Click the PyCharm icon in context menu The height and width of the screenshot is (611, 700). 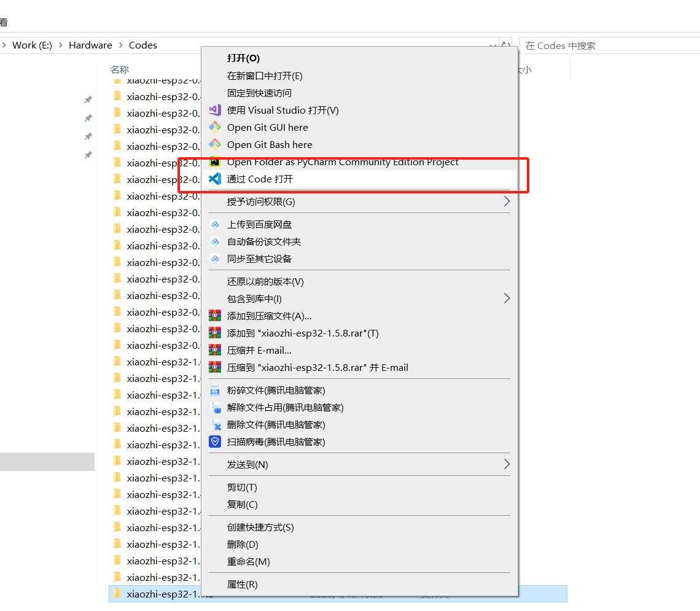click(x=215, y=162)
